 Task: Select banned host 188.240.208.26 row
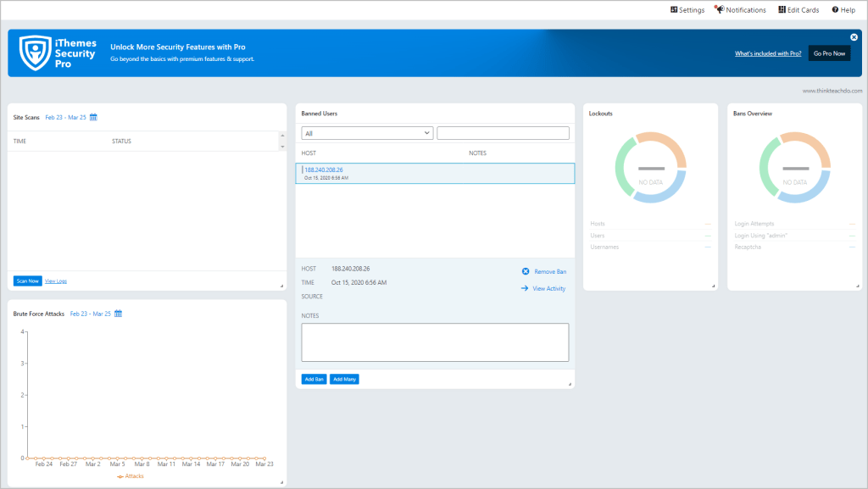pos(435,173)
